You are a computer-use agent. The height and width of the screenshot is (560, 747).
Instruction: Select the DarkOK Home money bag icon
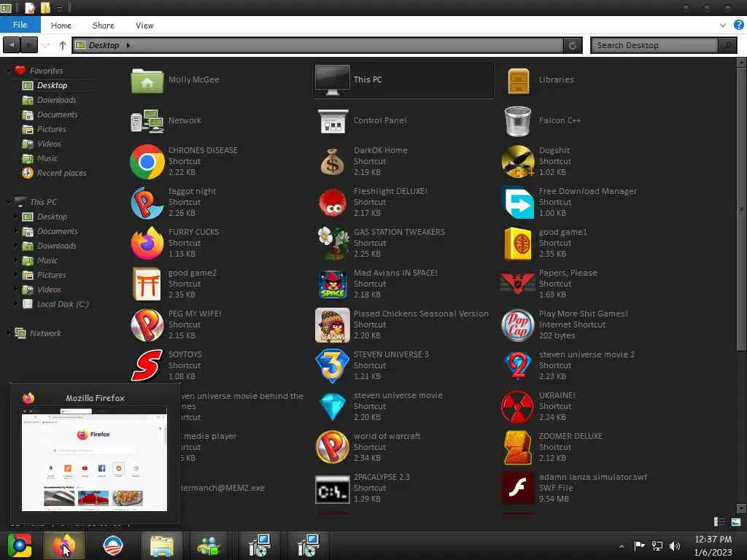333,161
